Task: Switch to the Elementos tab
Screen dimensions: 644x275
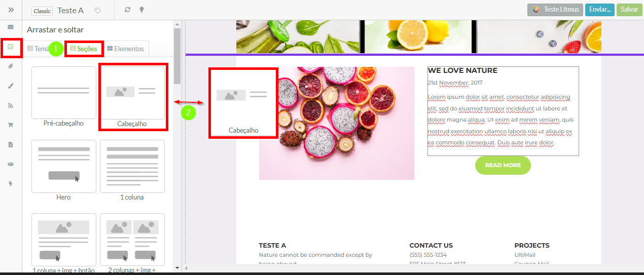Action: pyautogui.click(x=126, y=49)
